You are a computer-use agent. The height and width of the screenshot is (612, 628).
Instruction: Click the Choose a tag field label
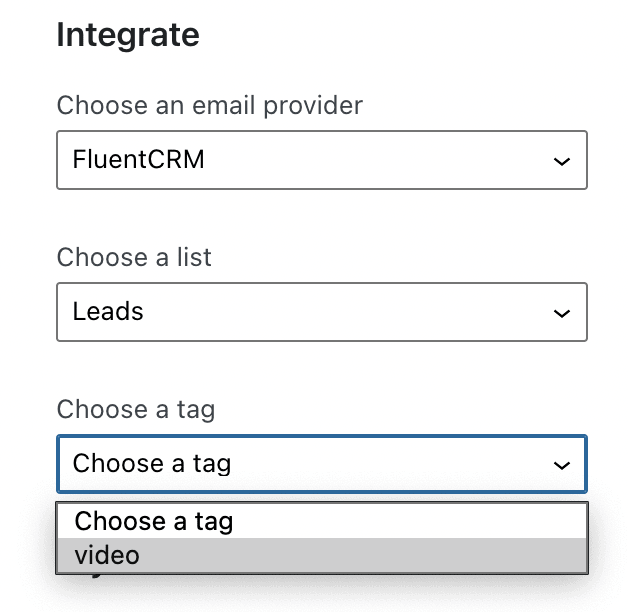coord(136,410)
